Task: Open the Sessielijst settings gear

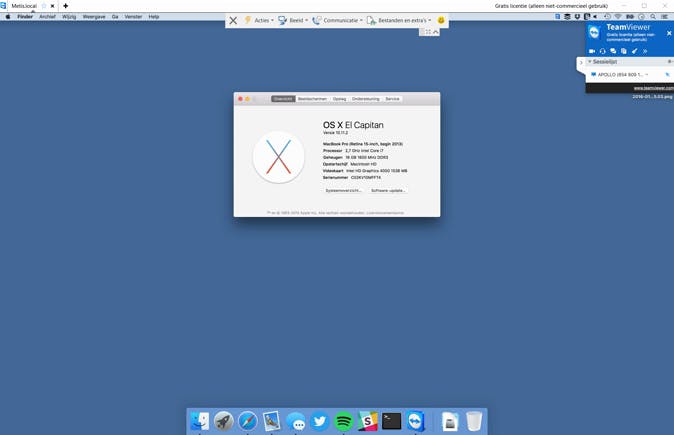Action: coord(670,62)
